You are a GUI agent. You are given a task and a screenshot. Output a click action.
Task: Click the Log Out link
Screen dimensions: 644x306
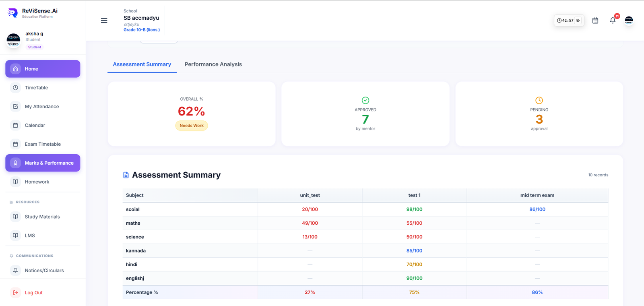pyautogui.click(x=34, y=293)
